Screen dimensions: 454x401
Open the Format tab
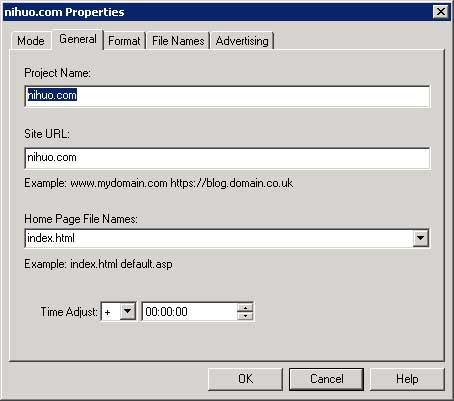tap(124, 41)
